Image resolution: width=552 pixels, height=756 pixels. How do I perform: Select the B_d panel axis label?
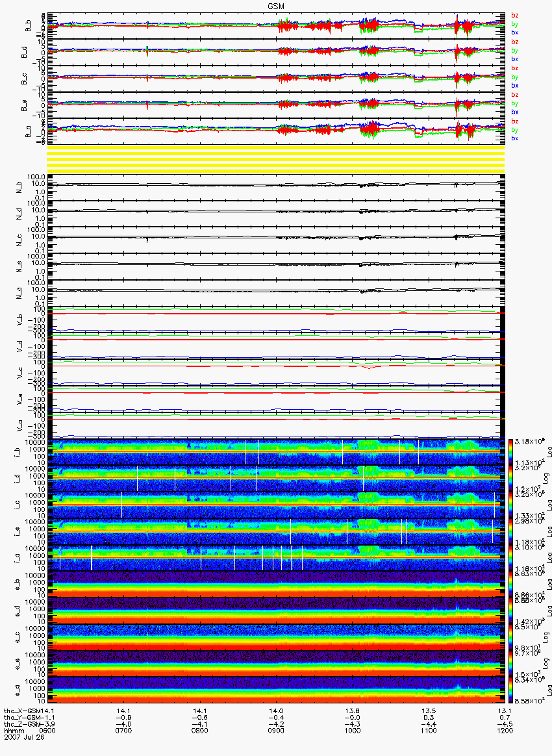(x=25, y=52)
